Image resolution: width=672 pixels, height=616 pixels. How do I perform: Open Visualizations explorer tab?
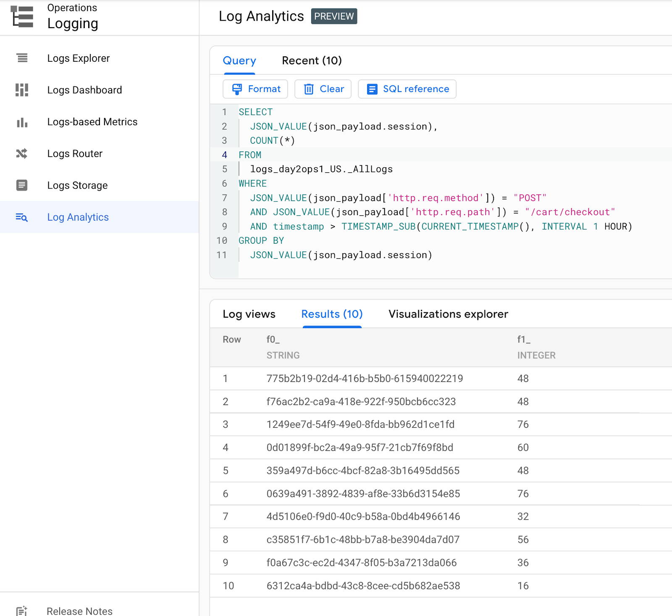pos(448,314)
